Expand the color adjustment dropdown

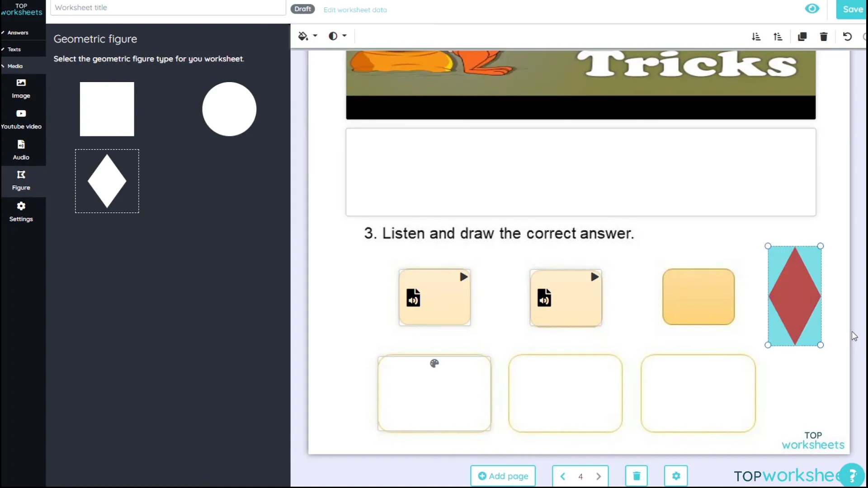345,36
